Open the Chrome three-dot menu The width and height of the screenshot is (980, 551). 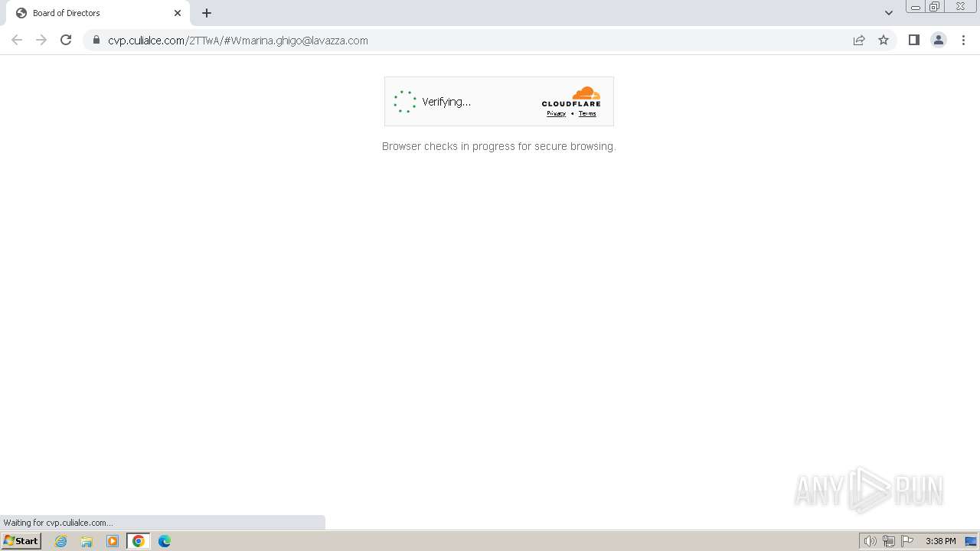coord(963,40)
